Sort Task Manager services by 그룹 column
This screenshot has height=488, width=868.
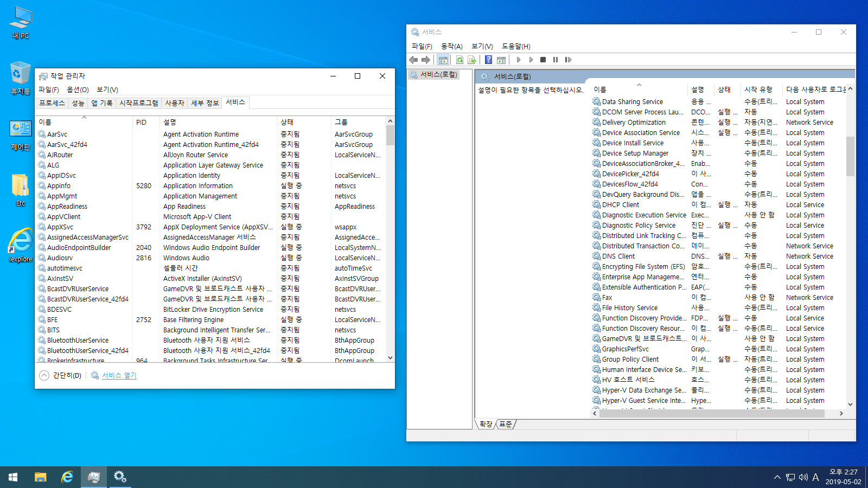tap(358, 122)
